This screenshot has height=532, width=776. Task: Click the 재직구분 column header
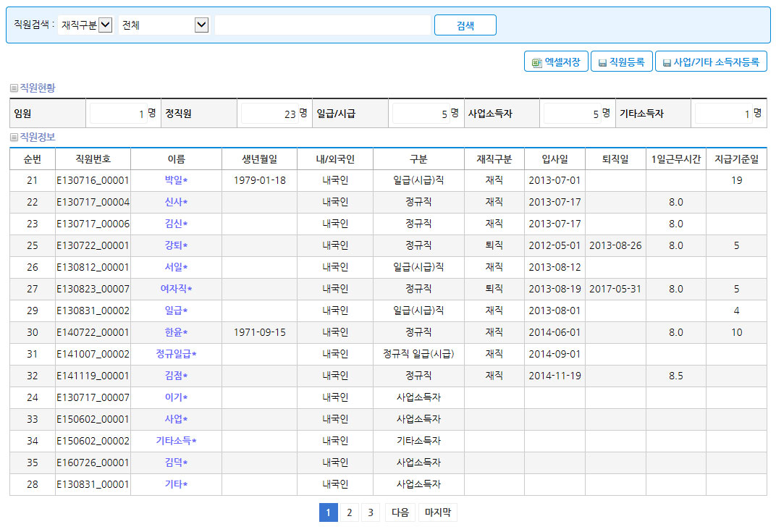[494, 159]
